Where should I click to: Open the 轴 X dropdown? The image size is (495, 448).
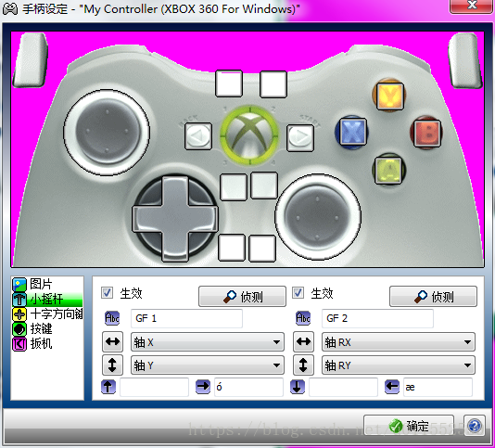(208, 342)
